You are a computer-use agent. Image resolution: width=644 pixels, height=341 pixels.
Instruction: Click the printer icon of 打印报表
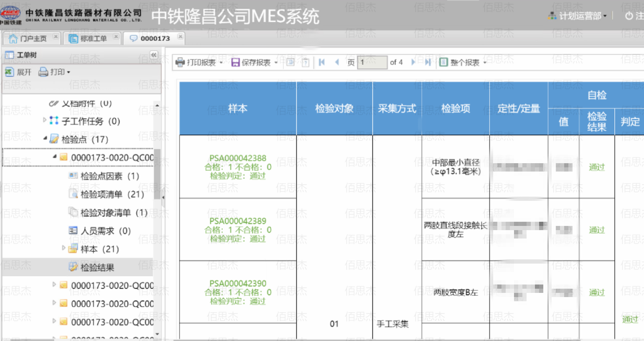coord(180,62)
